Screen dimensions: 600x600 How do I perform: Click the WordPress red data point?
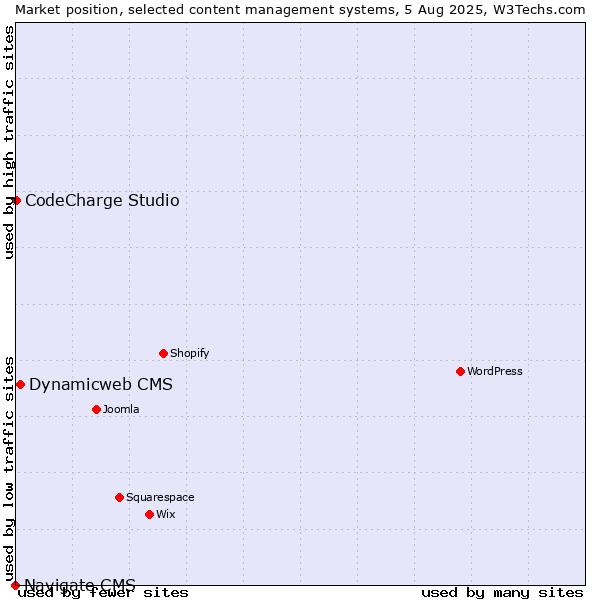460,371
